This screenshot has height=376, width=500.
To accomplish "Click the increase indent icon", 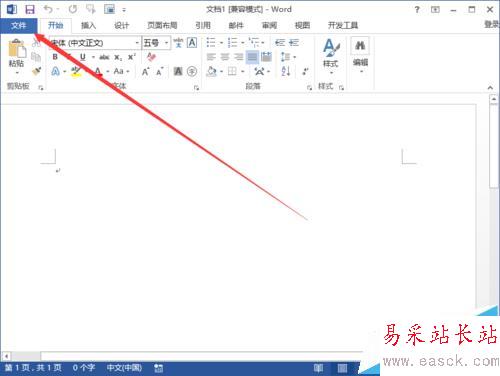I will pyautogui.click(x=294, y=43).
